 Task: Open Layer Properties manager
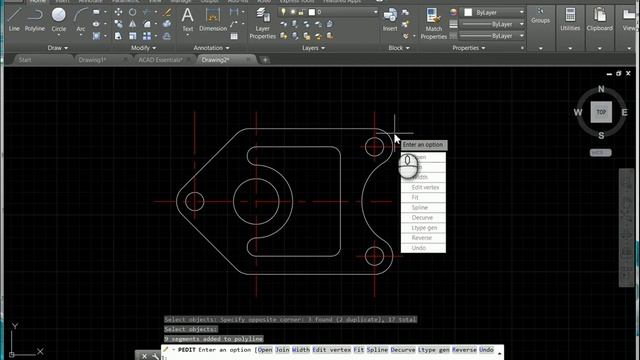click(x=262, y=24)
